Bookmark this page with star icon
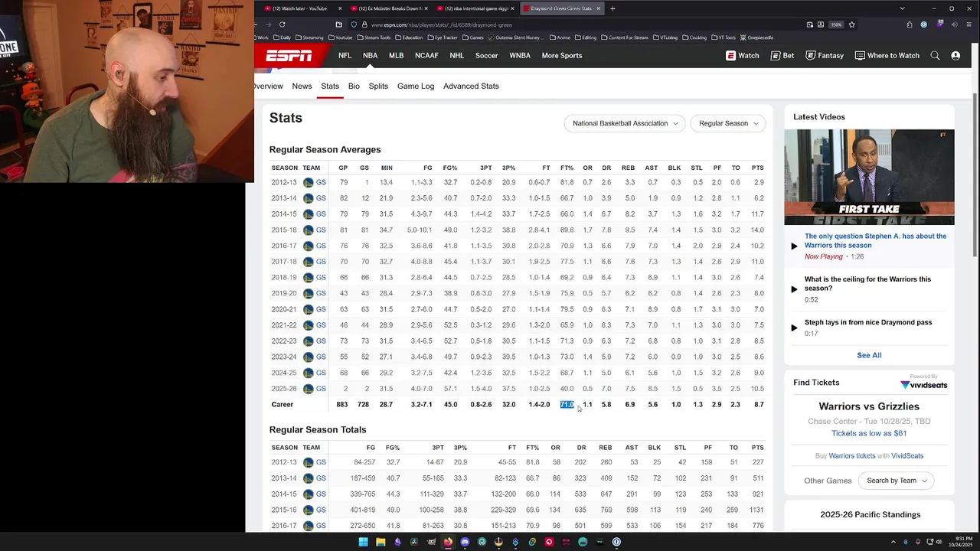Viewport: 980px width, 551px height. point(851,24)
